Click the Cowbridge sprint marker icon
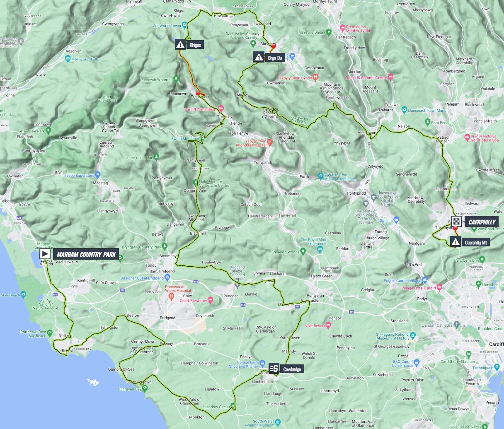Screen dimensions: 504x429 [x=274, y=368]
